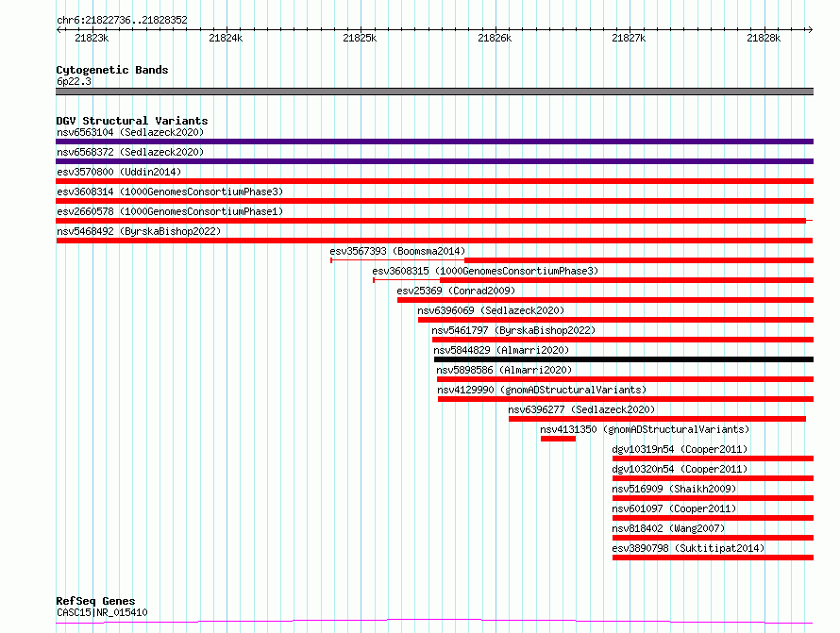840x633 pixels.
Task: Open nsv5844829 (Almarri2020) label
Action: point(501,350)
